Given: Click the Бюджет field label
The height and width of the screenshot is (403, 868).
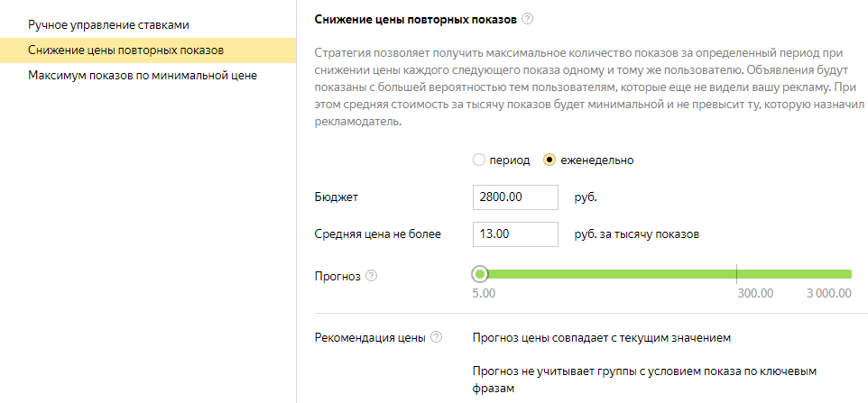Looking at the screenshot, I should point(336,197).
